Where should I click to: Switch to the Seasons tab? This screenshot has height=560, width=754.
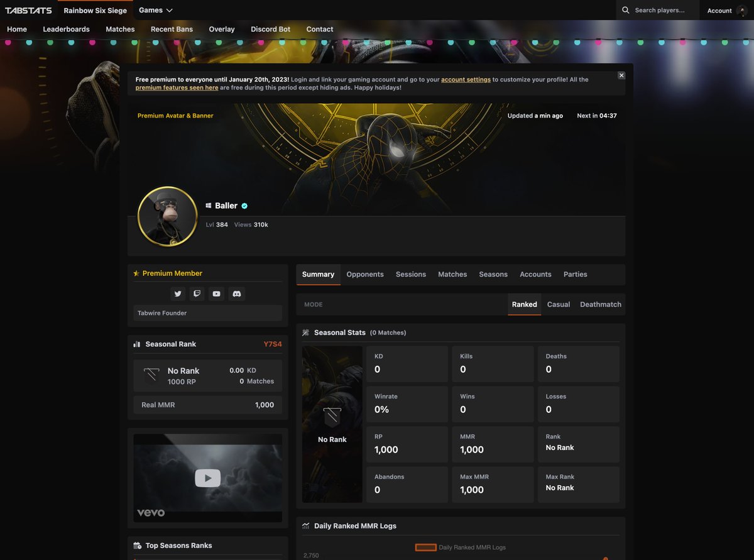point(493,275)
